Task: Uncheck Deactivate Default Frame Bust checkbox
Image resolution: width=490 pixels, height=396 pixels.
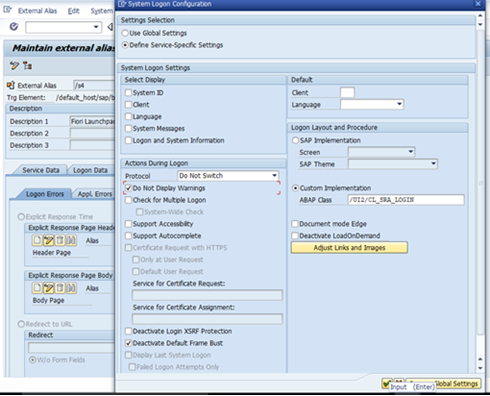Action: coord(128,343)
